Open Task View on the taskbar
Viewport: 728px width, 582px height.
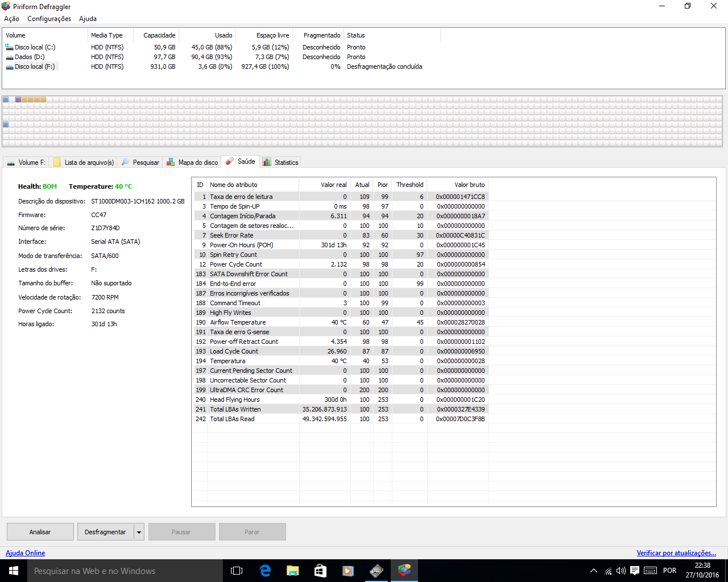click(x=237, y=571)
